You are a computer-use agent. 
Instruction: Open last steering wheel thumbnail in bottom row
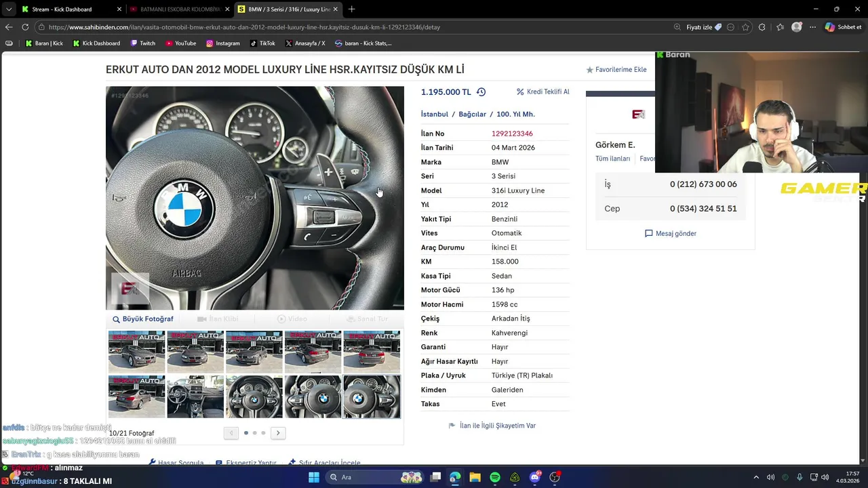pyautogui.click(x=372, y=396)
